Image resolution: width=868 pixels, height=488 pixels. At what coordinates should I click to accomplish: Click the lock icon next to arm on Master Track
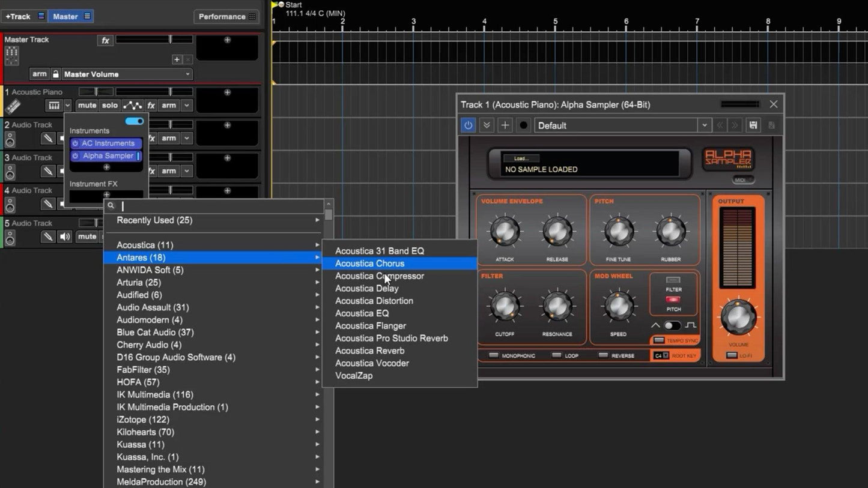56,74
